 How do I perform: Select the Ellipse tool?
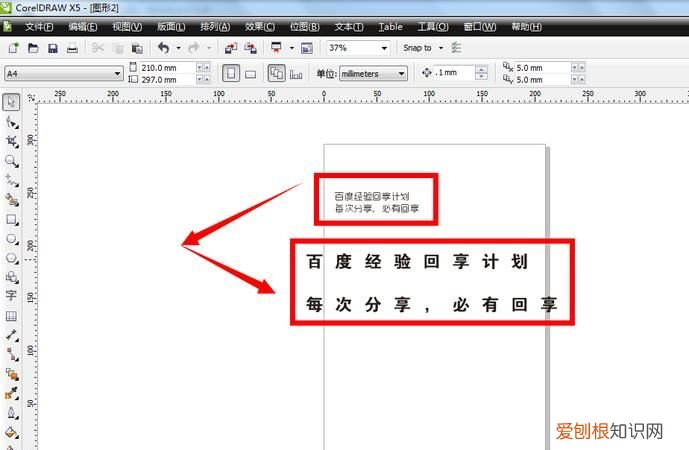(11, 239)
